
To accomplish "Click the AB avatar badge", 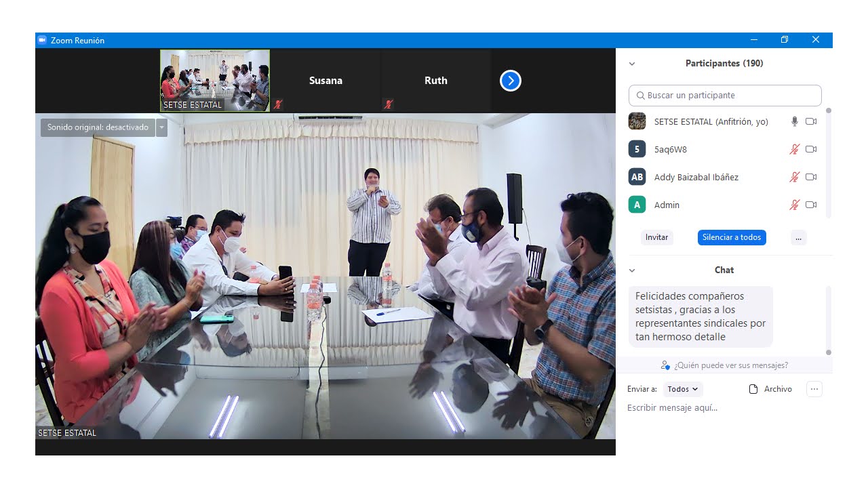I will click(637, 177).
